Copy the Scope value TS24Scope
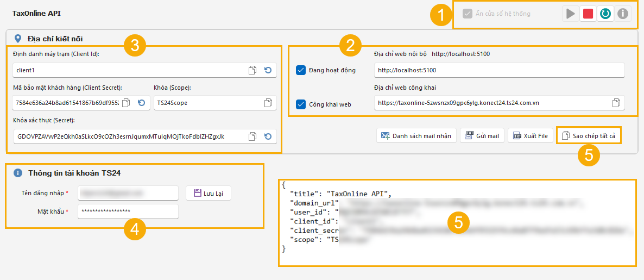The height and width of the screenshot is (280, 644). coord(268,103)
